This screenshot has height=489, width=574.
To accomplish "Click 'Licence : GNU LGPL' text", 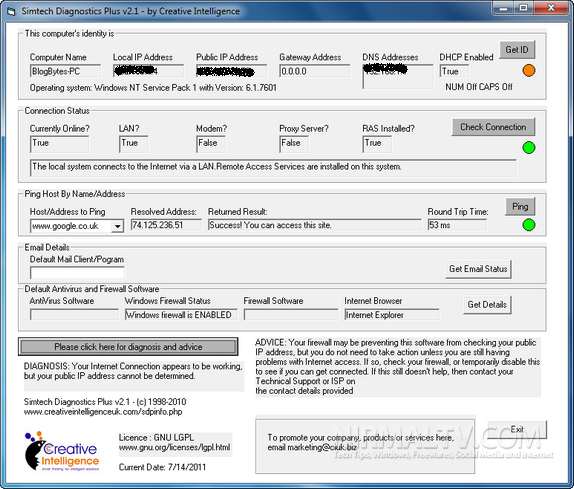I will point(156,437).
